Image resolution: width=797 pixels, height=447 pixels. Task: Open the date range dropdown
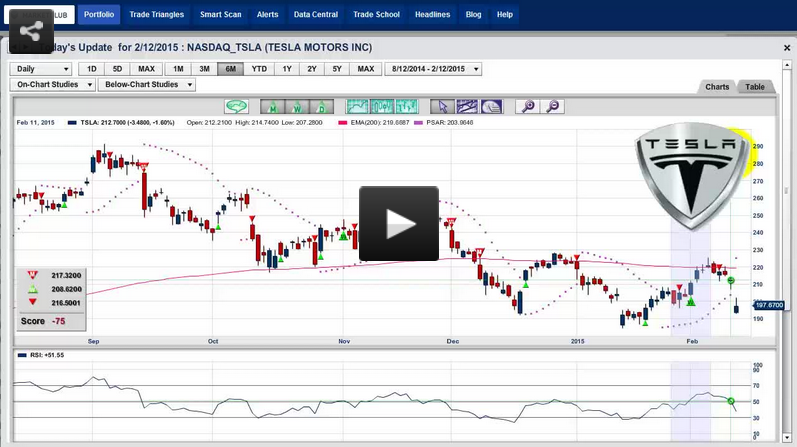433,69
